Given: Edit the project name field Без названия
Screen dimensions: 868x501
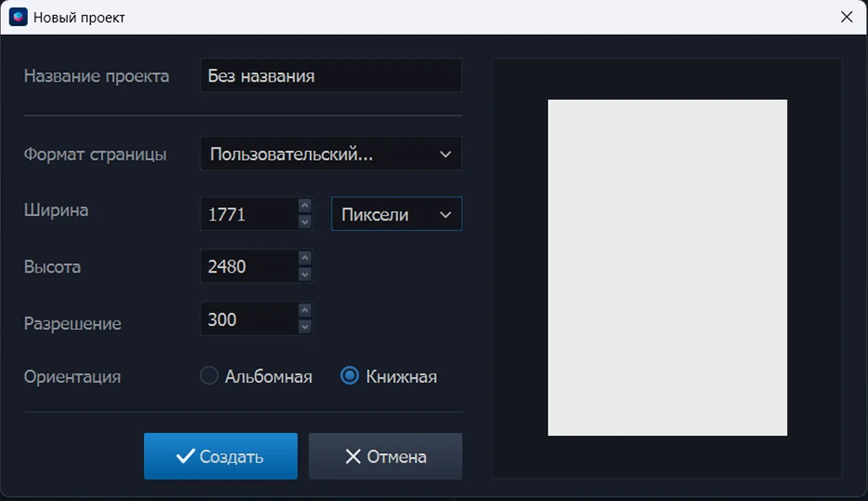Looking at the screenshot, I should click(331, 76).
